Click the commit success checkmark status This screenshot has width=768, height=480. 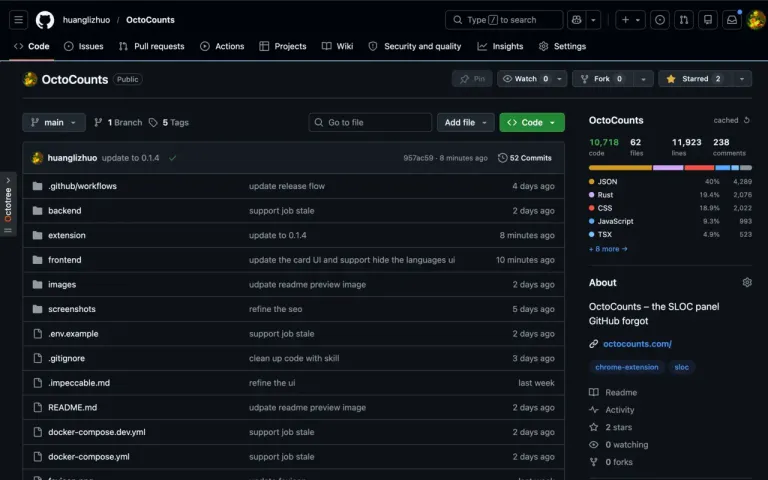tap(172, 158)
